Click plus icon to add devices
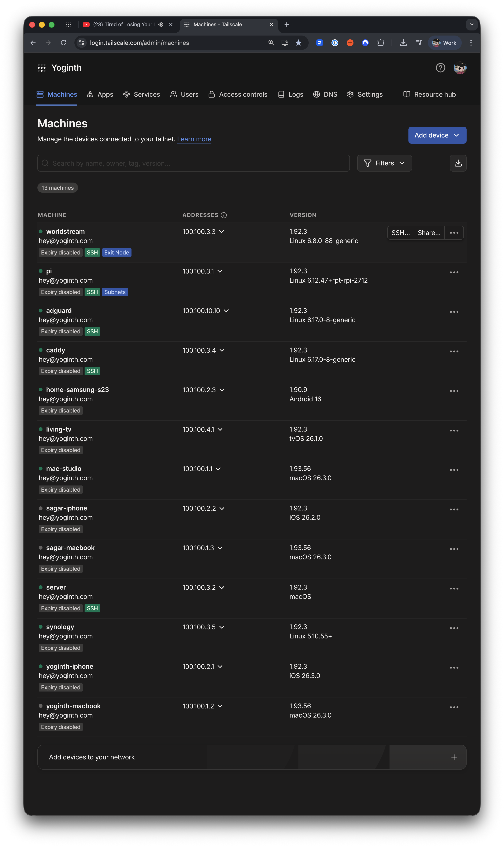 454,757
